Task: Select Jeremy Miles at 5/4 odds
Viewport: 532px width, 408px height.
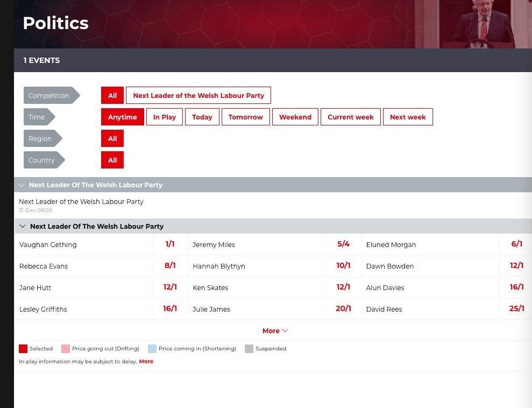Action: coord(343,244)
